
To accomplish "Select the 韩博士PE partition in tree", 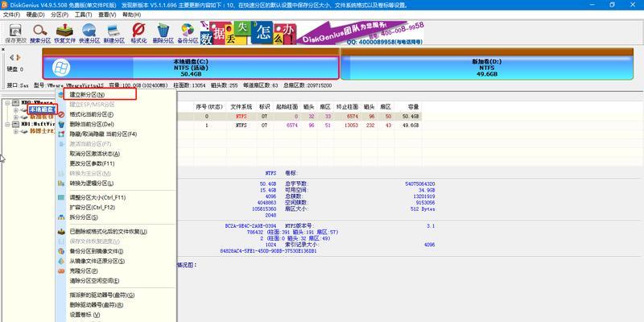I will [x=42, y=131].
